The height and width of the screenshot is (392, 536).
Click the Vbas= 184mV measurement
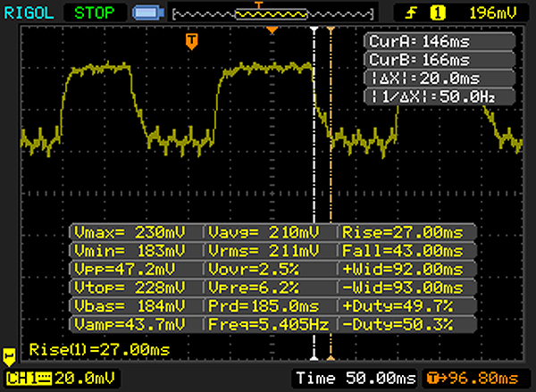coord(130,306)
